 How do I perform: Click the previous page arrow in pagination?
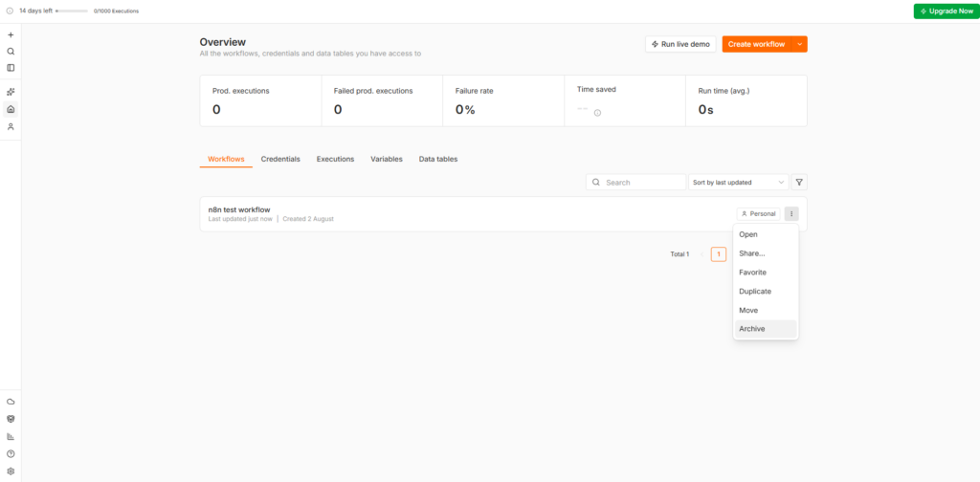point(702,254)
